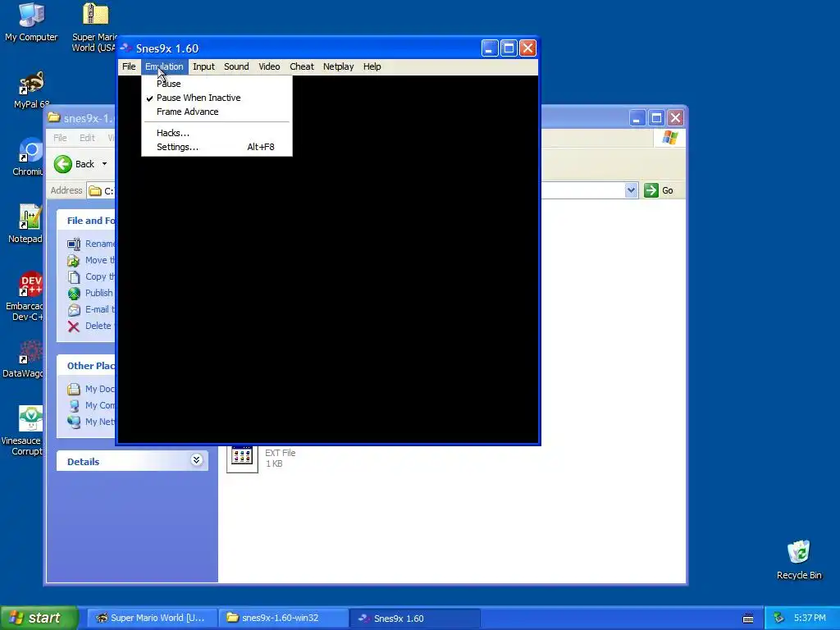The image size is (840, 630).
Task: Launch Vinesauce Corruptor desktop shortcut
Action: point(24,430)
